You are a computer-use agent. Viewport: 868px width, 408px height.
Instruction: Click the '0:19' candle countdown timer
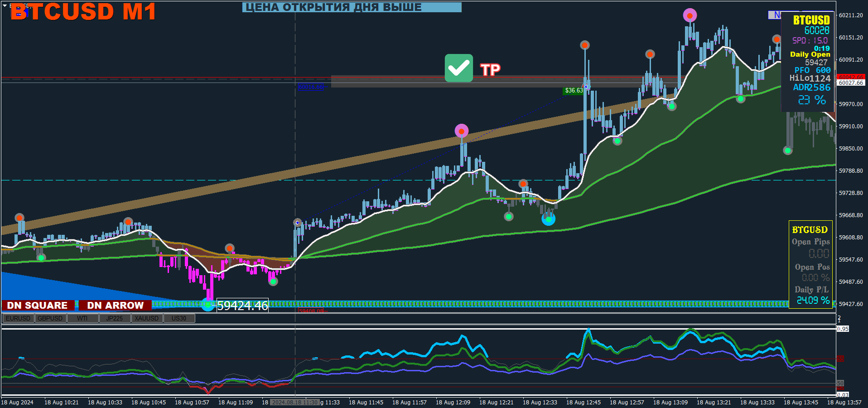pos(822,49)
